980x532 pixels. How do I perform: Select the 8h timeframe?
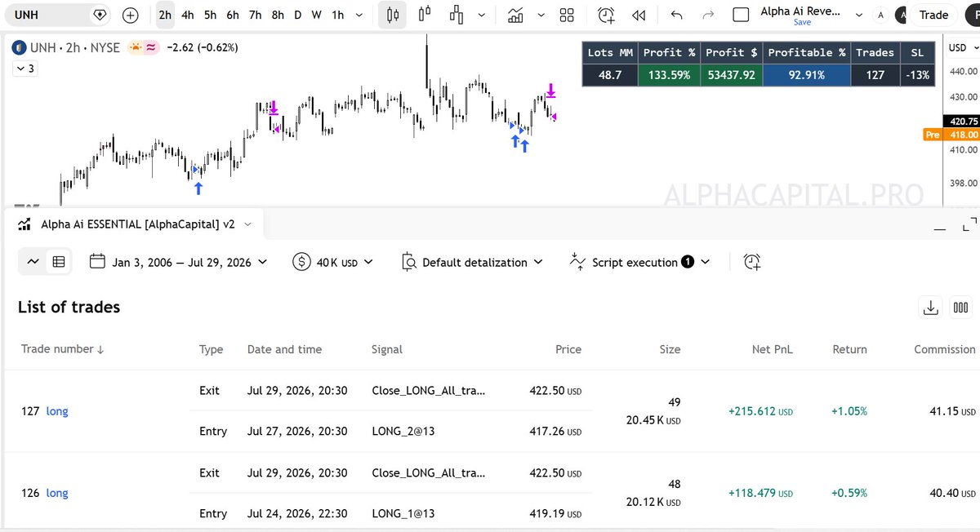[278, 15]
